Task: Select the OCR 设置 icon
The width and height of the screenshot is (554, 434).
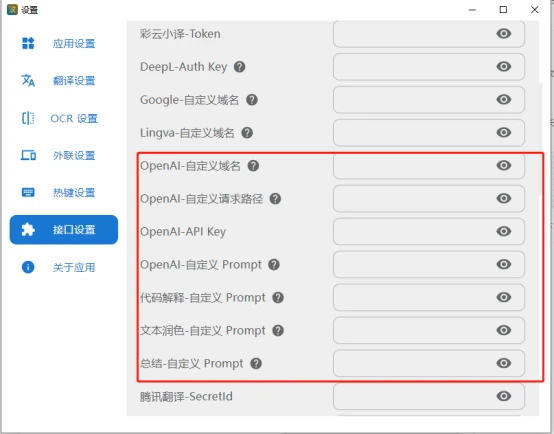Action: (x=28, y=118)
